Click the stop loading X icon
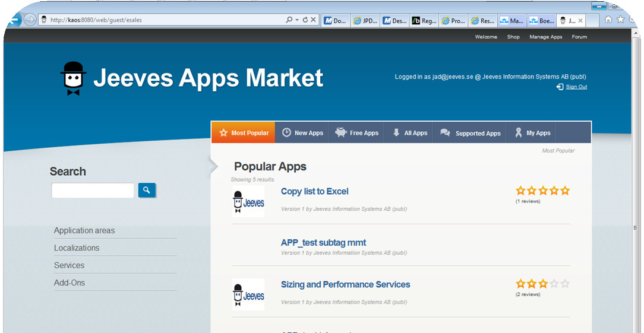 click(313, 20)
